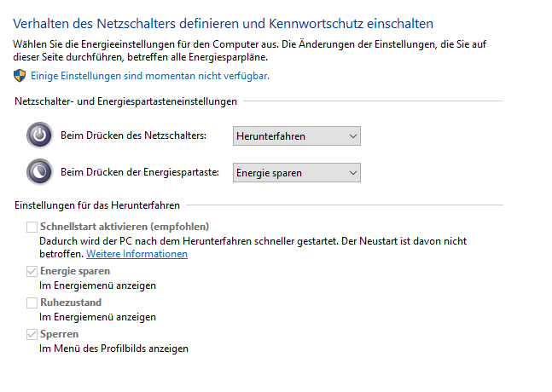The height and width of the screenshot is (392, 552).
Task: Click the shield icon beside unavailable settings link
Action: 20,76
